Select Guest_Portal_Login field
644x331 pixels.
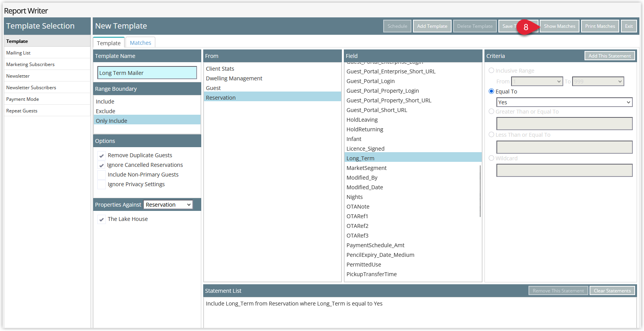coord(413,81)
